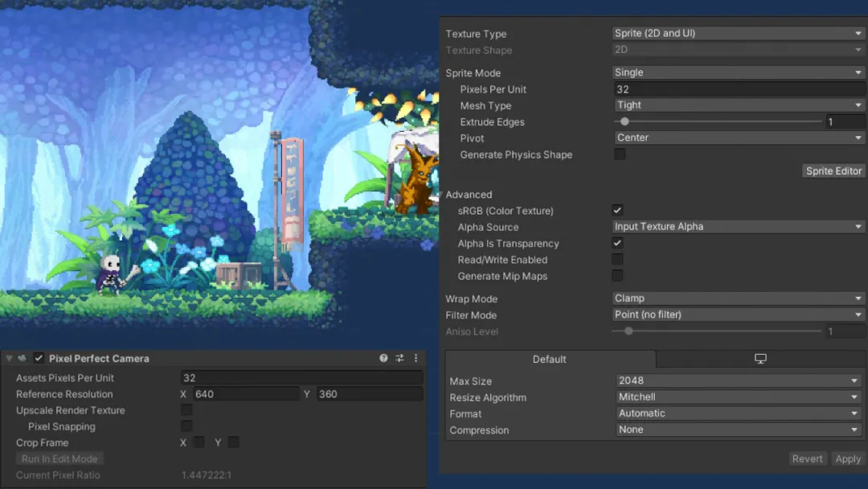Click the Pixel Perfect Camera component icon
868x489 pixels.
coord(23,358)
